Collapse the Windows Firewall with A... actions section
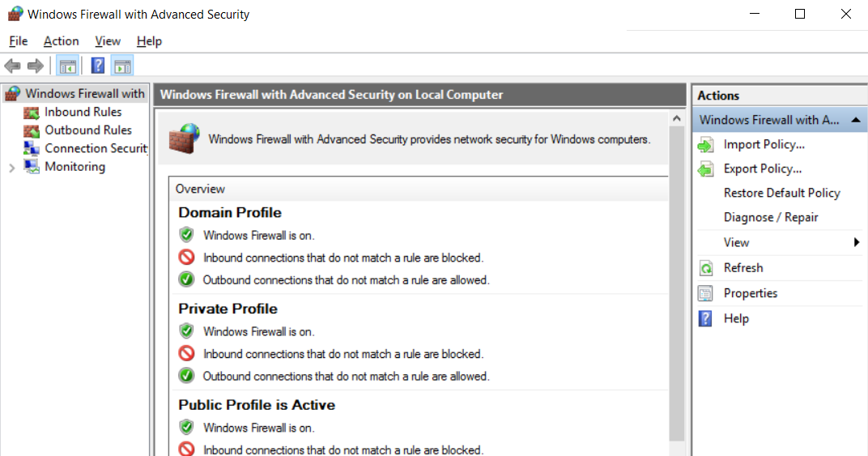Screen dimensions: 868x456 point(856,120)
